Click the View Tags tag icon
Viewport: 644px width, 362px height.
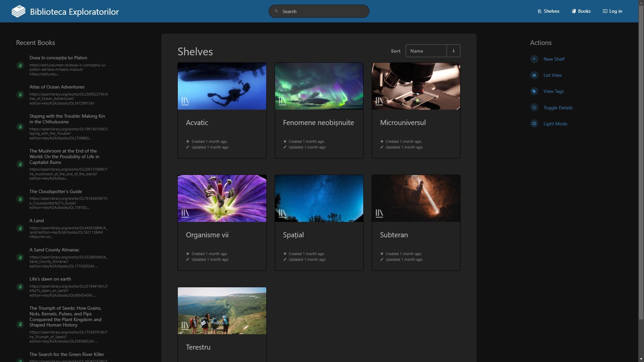[534, 91]
